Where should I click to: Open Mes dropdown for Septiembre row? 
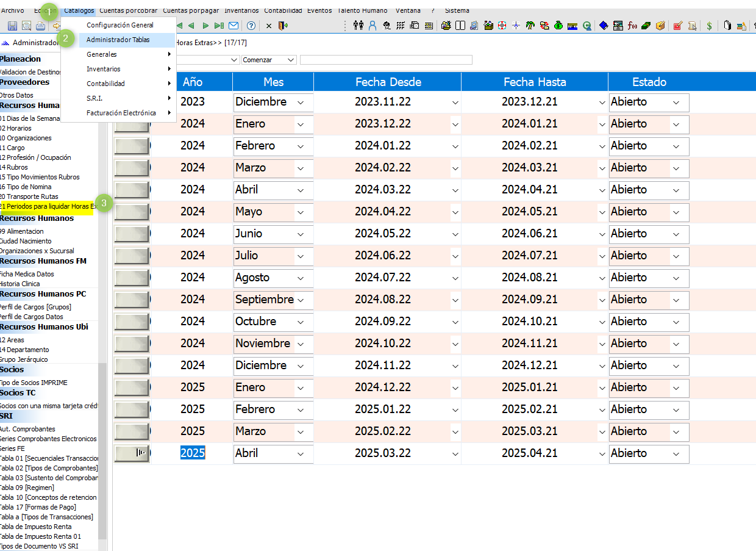tap(301, 300)
